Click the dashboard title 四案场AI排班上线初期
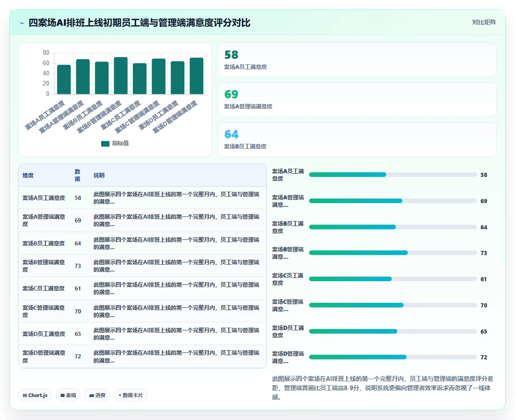Image resolution: width=515 pixels, height=420 pixels. (x=139, y=23)
